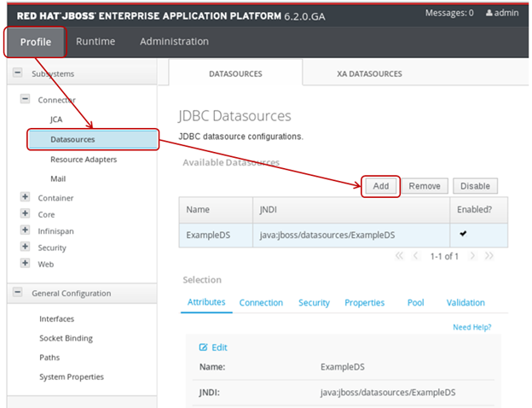Expand the Security tree node

point(25,248)
